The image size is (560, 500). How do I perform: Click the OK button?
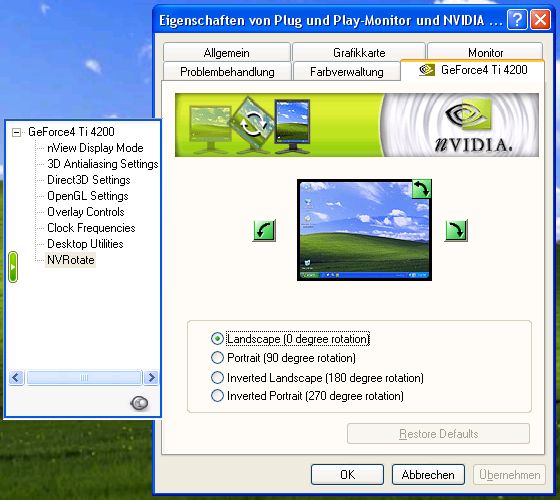point(347,474)
